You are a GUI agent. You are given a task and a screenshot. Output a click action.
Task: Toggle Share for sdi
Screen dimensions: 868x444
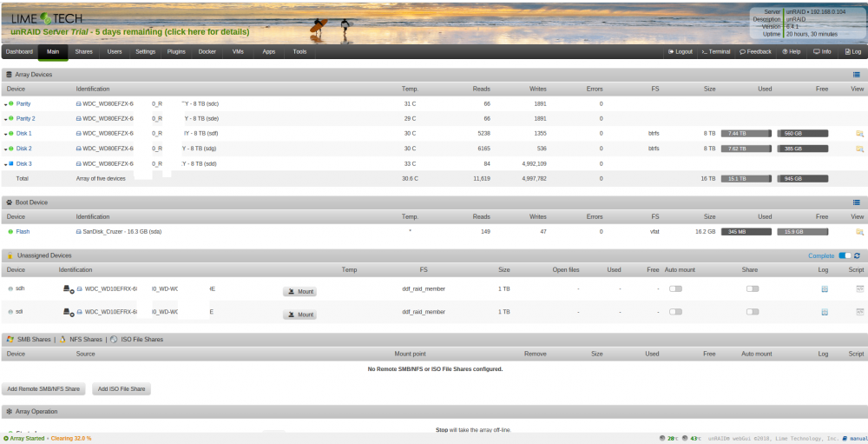click(x=753, y=312)
